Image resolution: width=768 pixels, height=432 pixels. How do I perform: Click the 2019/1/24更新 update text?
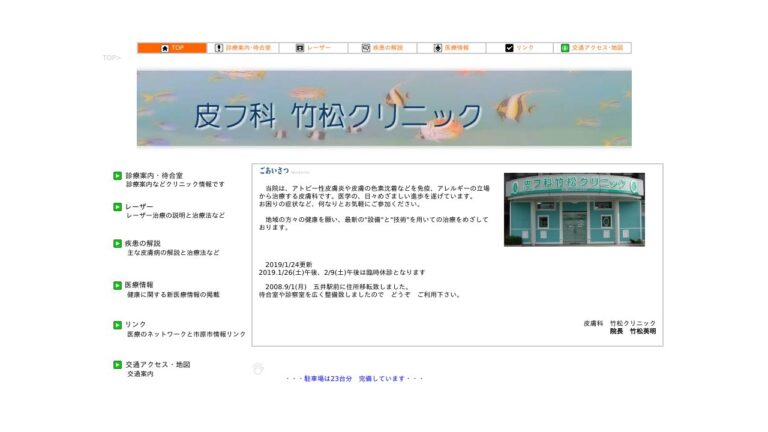click(288, 264)
